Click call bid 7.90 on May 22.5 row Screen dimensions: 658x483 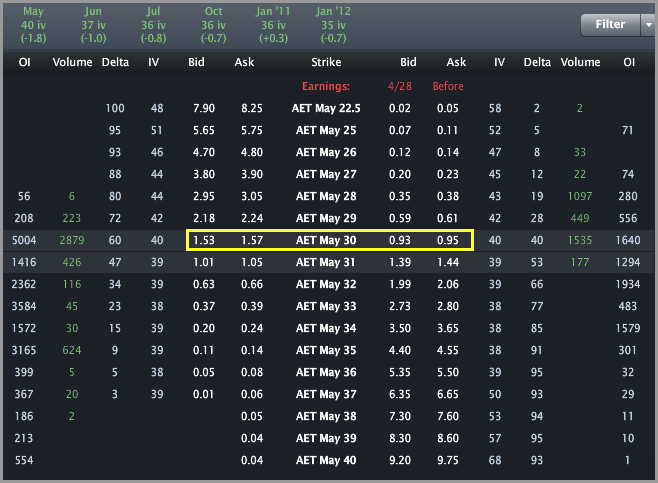(x=204, y=108)
